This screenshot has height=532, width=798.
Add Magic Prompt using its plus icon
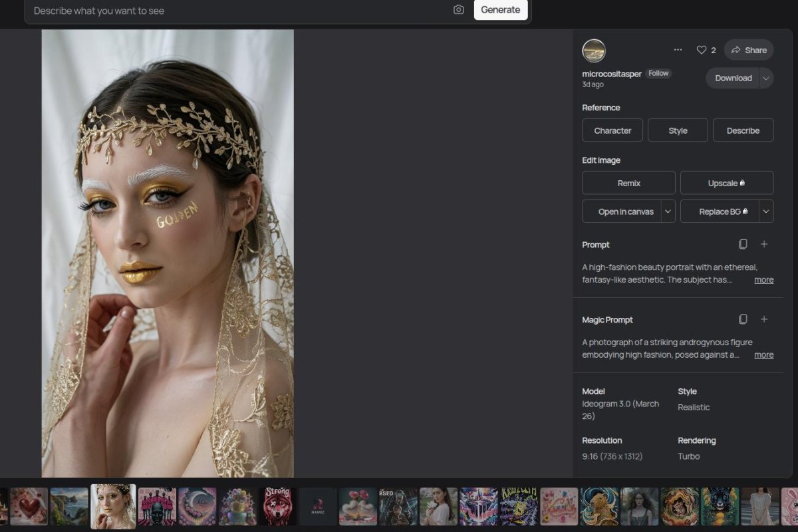coord(764,319)
